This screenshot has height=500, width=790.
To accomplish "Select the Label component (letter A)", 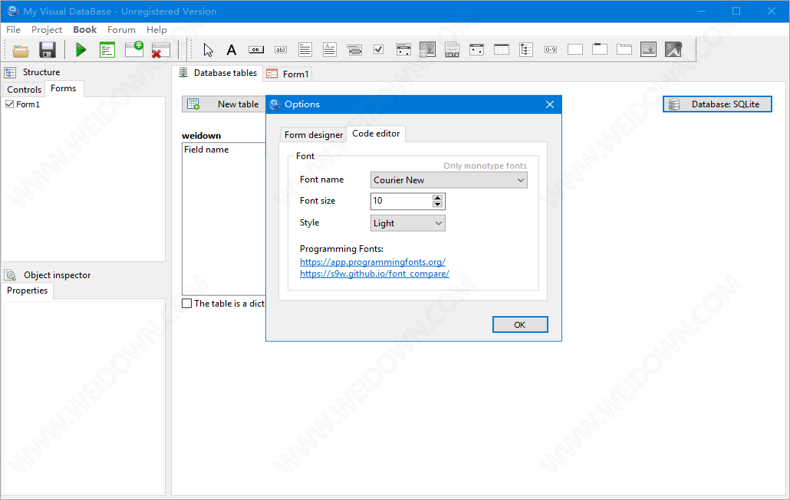I will coord(231,49).
